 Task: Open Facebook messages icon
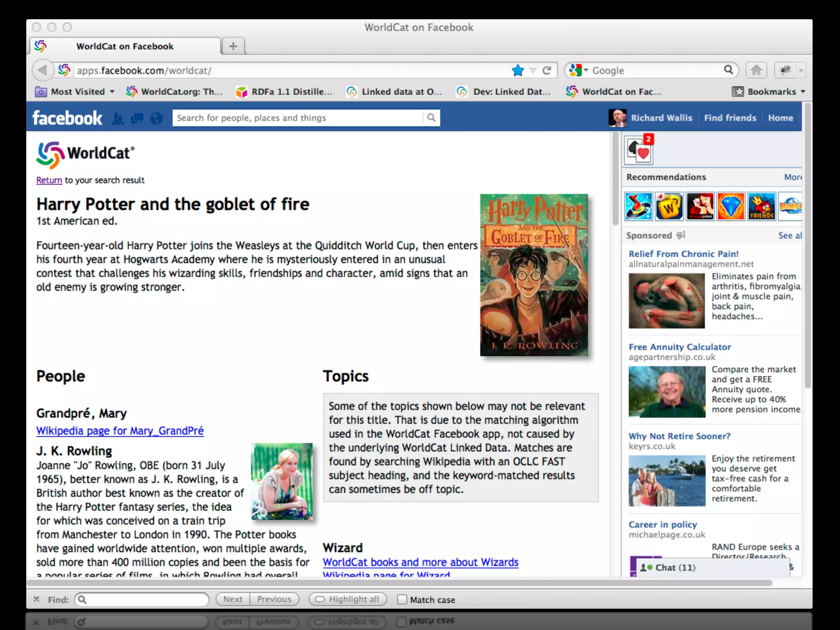click(137, 119)
